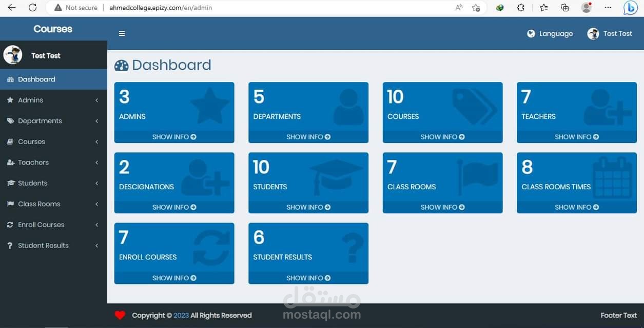Viewport: 644px width, 328px height.
Task: Click the star icon next to Admins
Action: pos(10,100)
